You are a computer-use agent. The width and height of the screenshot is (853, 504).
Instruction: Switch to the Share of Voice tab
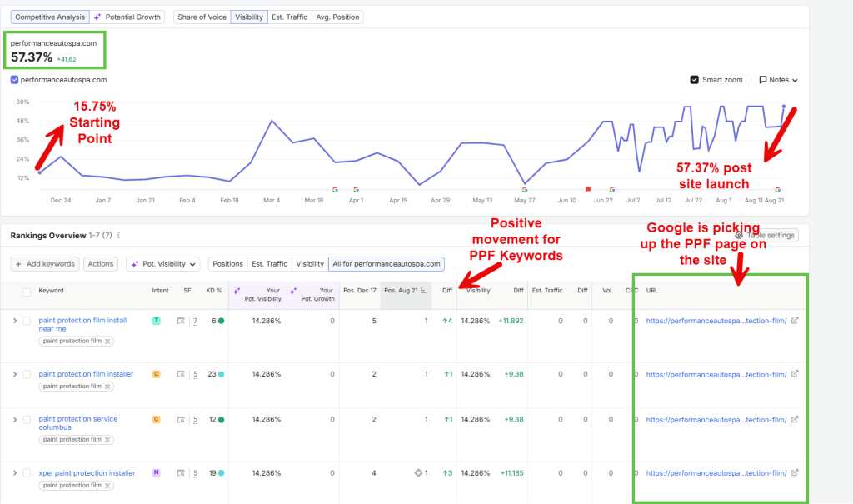[202, 17]
